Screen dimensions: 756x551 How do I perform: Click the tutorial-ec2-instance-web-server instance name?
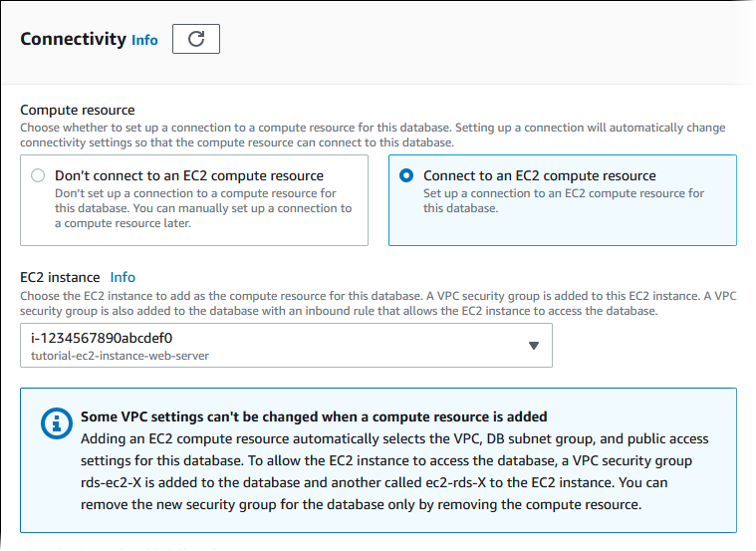point(119,355)
